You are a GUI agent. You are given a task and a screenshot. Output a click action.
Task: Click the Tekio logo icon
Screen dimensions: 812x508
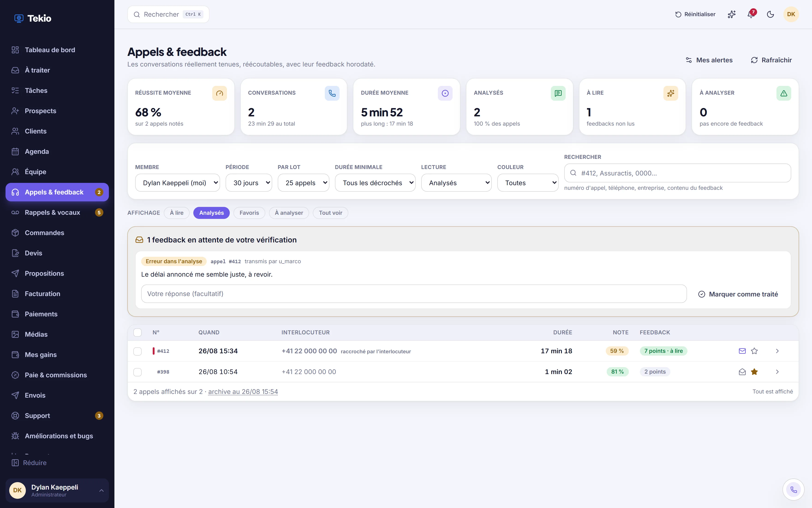(x=19, y=18)
